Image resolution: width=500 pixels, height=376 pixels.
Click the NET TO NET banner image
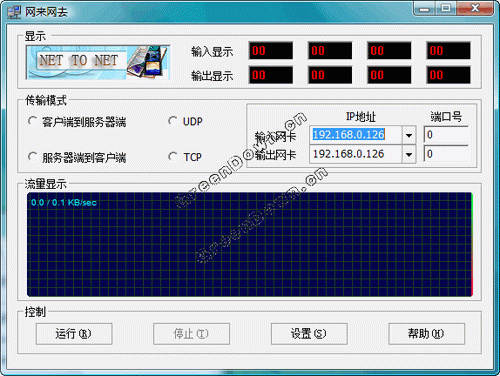[x=98, y=63]
